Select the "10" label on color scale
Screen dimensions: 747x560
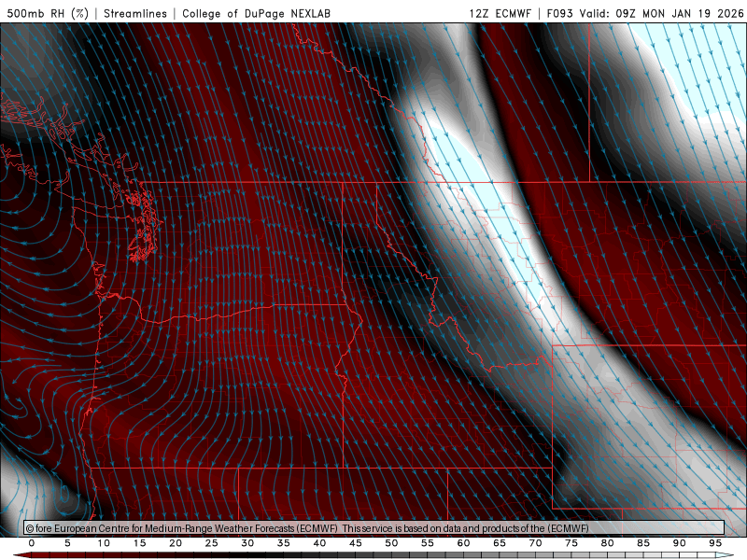tap(104, 543)
